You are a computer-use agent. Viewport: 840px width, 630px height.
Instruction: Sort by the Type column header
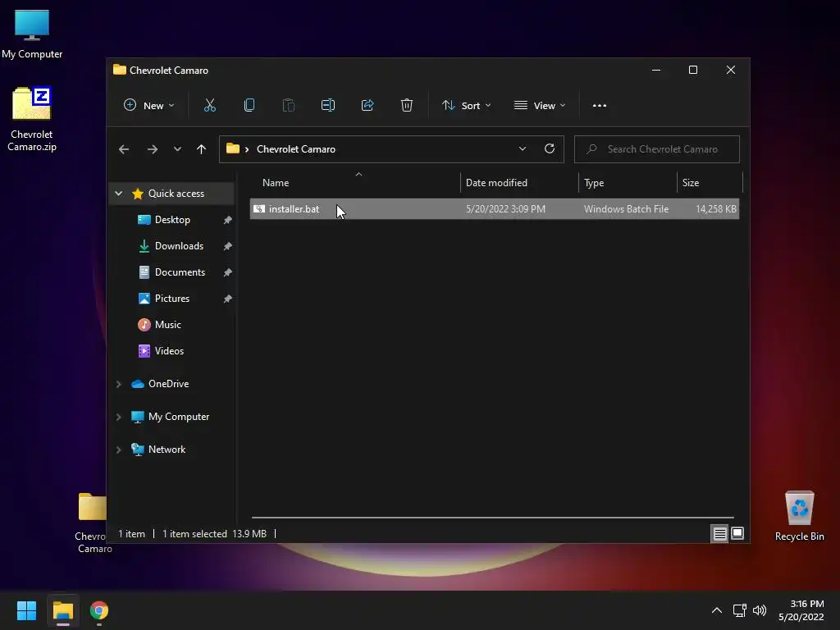[628, 183]
